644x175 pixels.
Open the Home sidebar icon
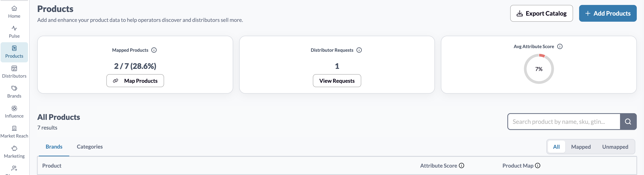click(x=14, y=9)
